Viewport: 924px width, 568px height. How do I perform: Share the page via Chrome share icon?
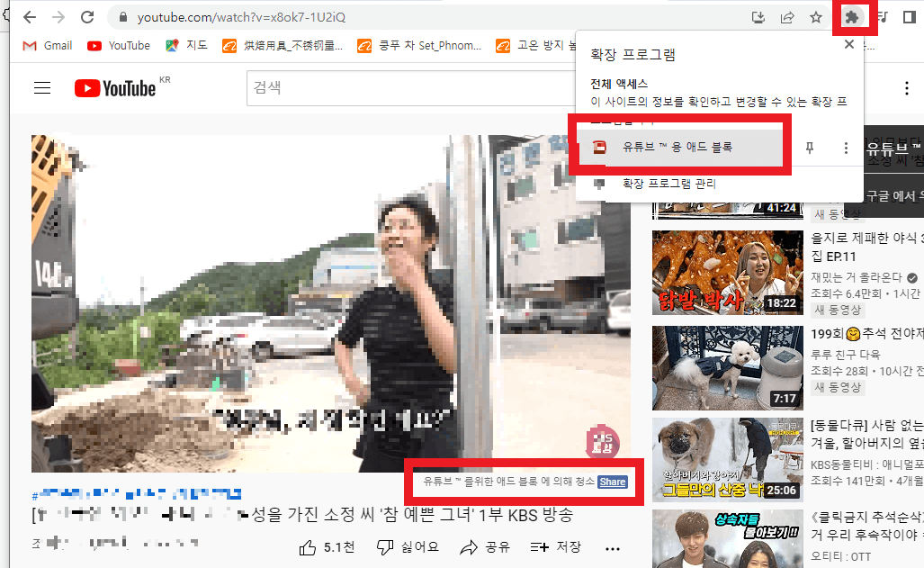[x=787, y=17]
